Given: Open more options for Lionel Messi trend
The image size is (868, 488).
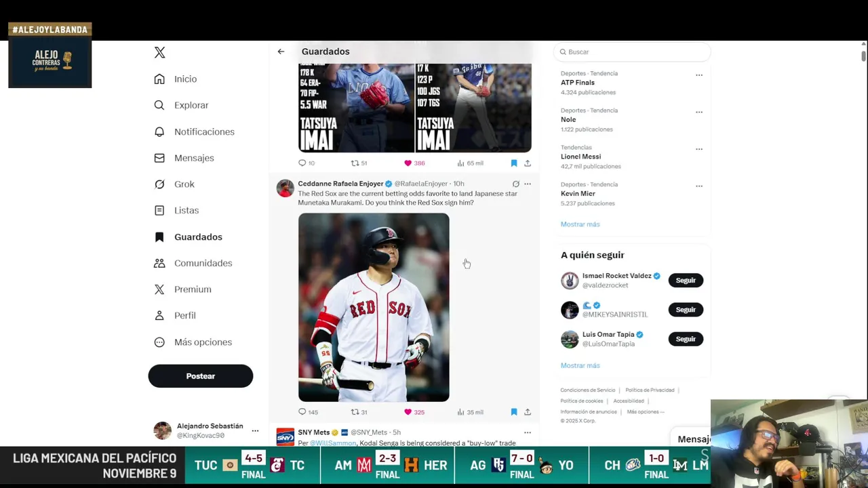Looking at the screenshot, I should click(699, 148).
